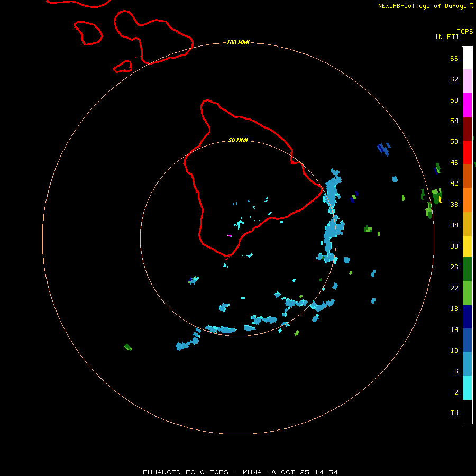Click the 18 value on the scale
This screenshot has width=476, height=476.
pos(454,309)
